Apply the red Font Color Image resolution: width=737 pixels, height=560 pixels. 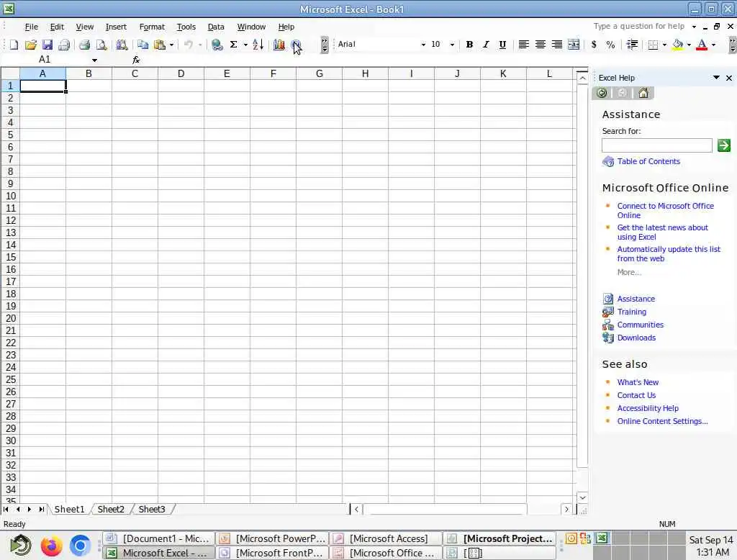coord(702,45)
